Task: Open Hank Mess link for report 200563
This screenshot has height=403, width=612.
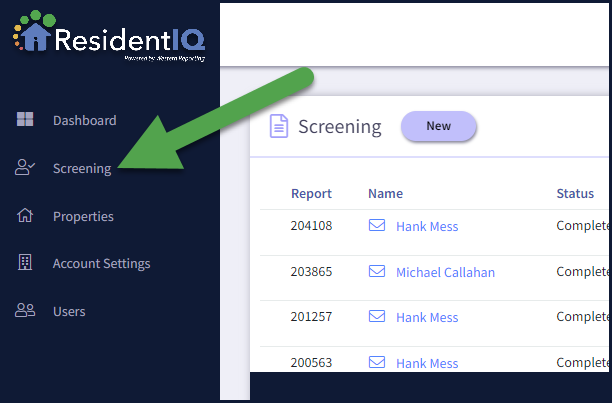Action: (427, 364)
